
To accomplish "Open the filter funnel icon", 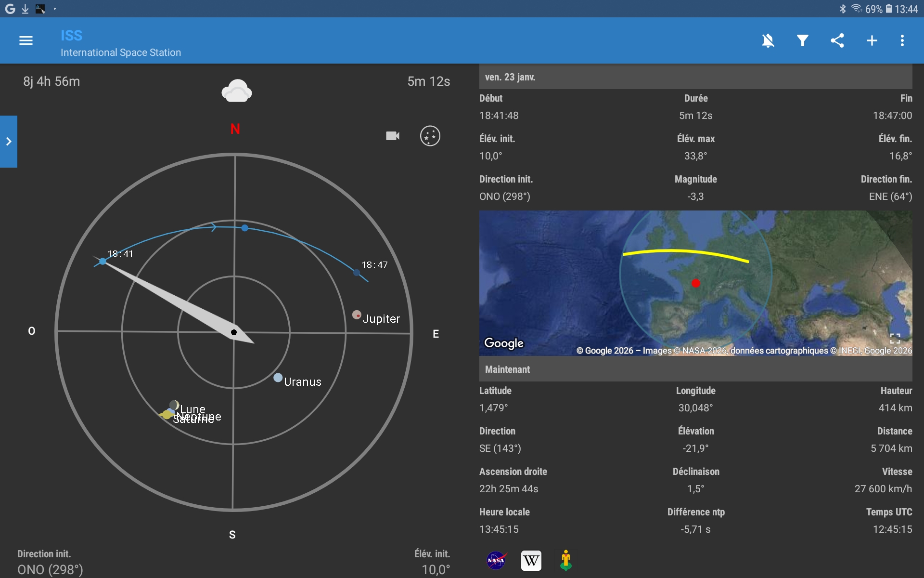I will point(802,41).
